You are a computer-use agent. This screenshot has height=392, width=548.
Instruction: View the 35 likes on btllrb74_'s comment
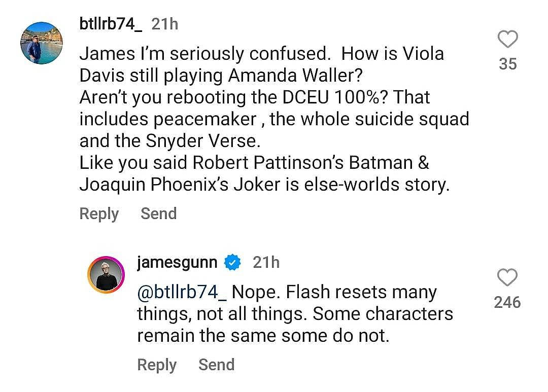click(x=507, y=64)
